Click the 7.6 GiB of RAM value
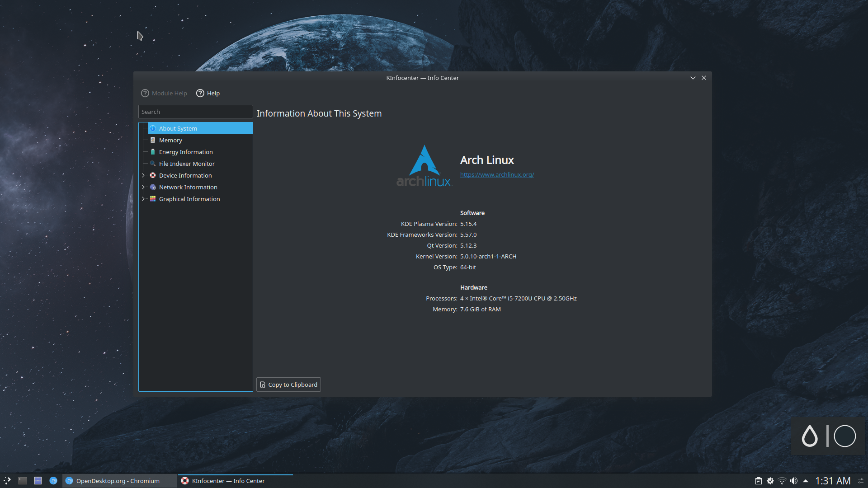 (x=481, y=309)
